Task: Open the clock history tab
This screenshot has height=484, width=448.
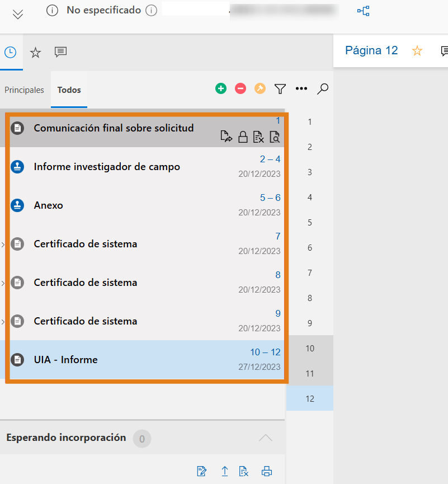Action: click(10, 53)
